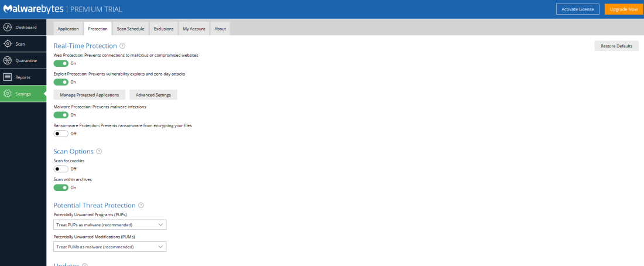This screenshot has height=266, width=644.
Task: Click the Scan Options heading
Action: click(74, 151)
